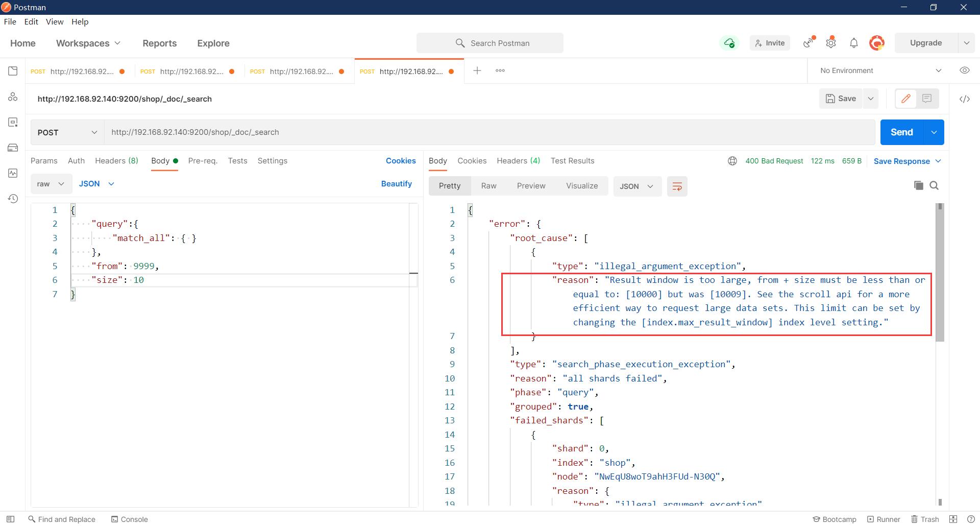Image resolution: width=980 pixels, height=526 pixels.
Task: Click the Save button
Action: coord(841,99)
